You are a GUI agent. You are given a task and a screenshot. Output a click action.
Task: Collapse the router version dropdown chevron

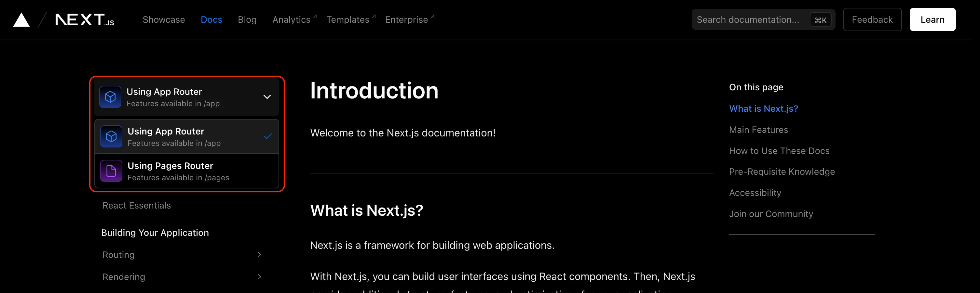(x=267, y=97)
